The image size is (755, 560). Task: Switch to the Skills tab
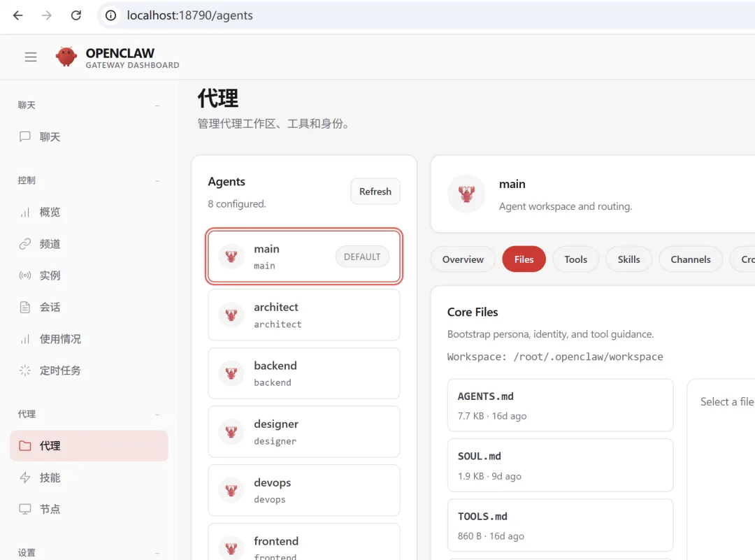(629, 259)
